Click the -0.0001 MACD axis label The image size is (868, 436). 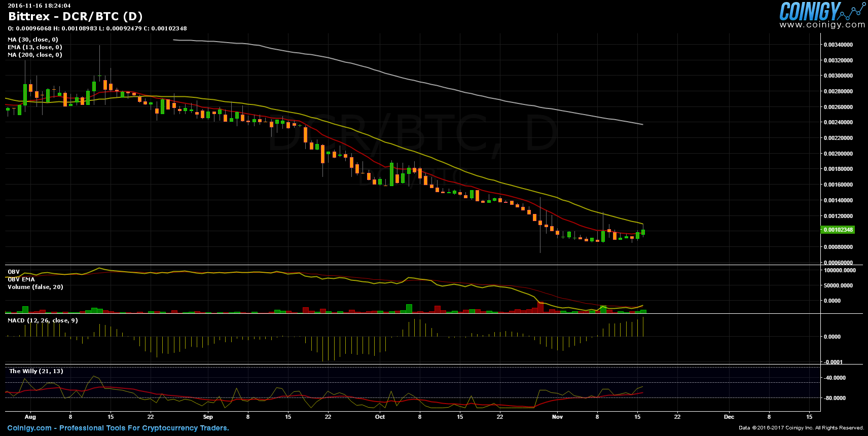[833, 362]
